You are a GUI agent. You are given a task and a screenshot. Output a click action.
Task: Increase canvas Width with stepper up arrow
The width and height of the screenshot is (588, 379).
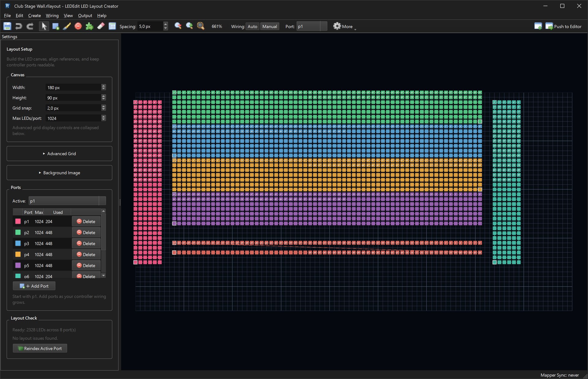pyautogui.click(x=104, y=86)
